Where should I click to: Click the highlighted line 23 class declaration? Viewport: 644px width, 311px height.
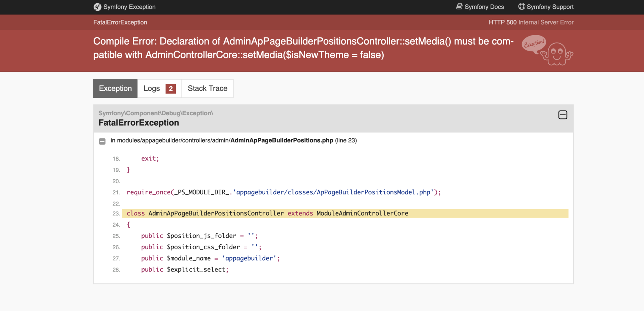[267, 213]
